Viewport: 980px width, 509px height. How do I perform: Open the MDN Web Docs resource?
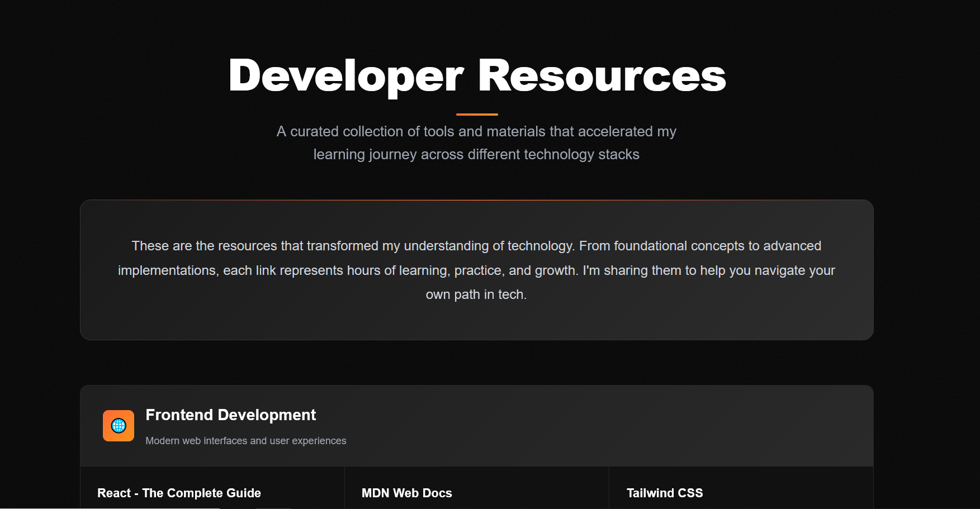click(x=406, y=493)
